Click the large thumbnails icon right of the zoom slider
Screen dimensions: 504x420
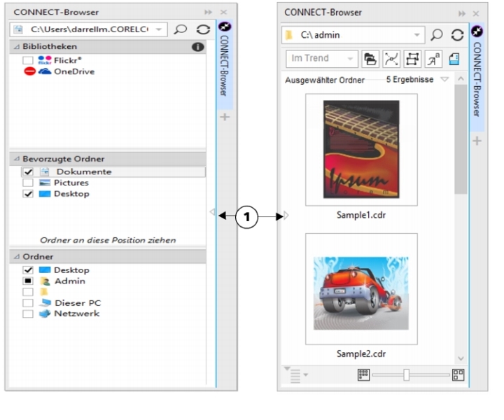click(458, 376)
